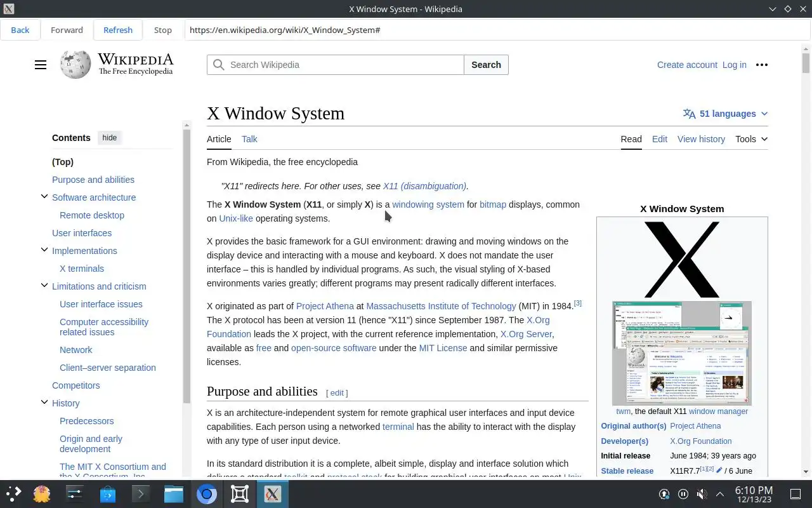The image size is (812, 508).
Task: Open the blue circle browser taskbar icon
Action: (x=207, y=493)
